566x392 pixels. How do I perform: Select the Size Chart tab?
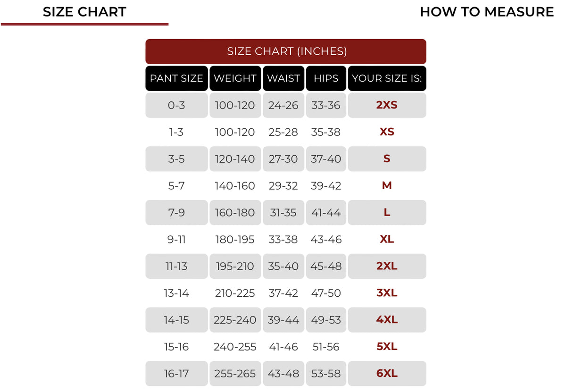[84, 12]
